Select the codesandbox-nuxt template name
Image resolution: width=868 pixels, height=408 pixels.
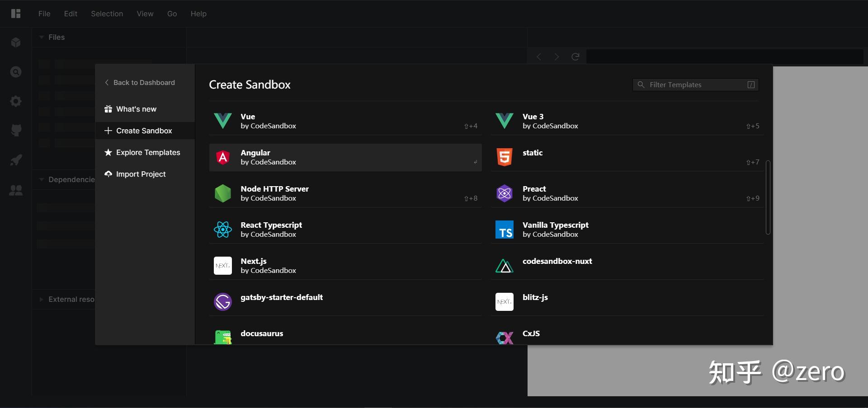(x=557, y=261)
